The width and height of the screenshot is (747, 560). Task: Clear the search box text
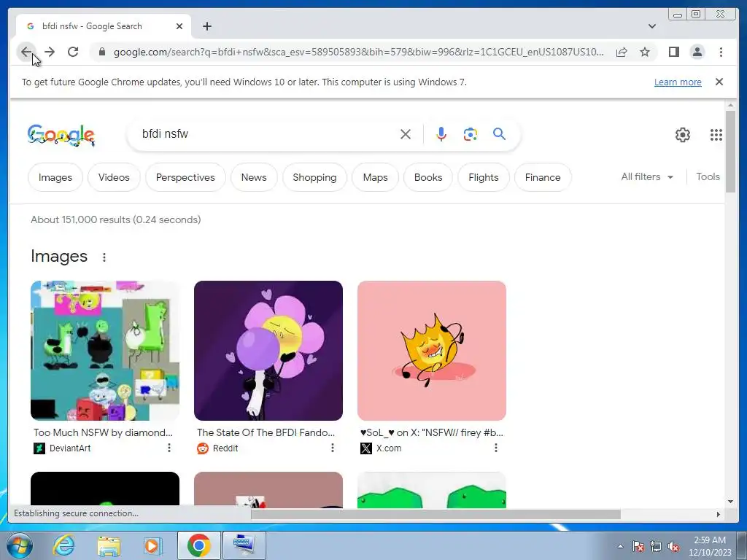[x=406, y=134]
